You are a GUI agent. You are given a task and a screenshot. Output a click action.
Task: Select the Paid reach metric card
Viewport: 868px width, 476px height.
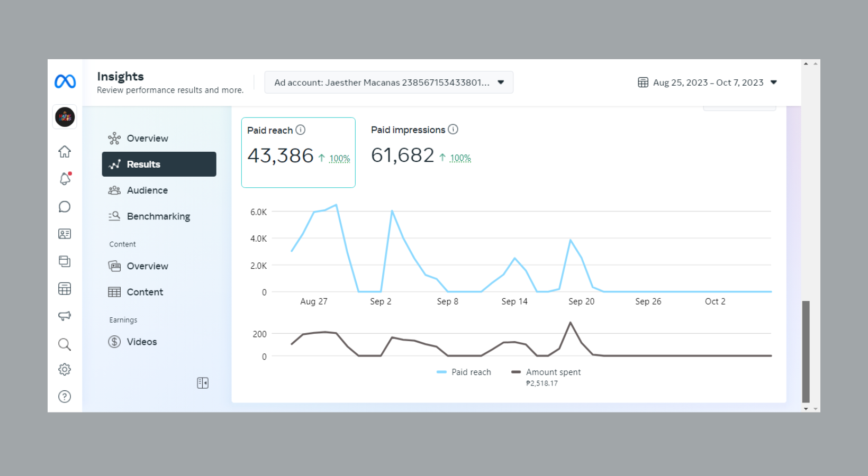click(298, 152)
